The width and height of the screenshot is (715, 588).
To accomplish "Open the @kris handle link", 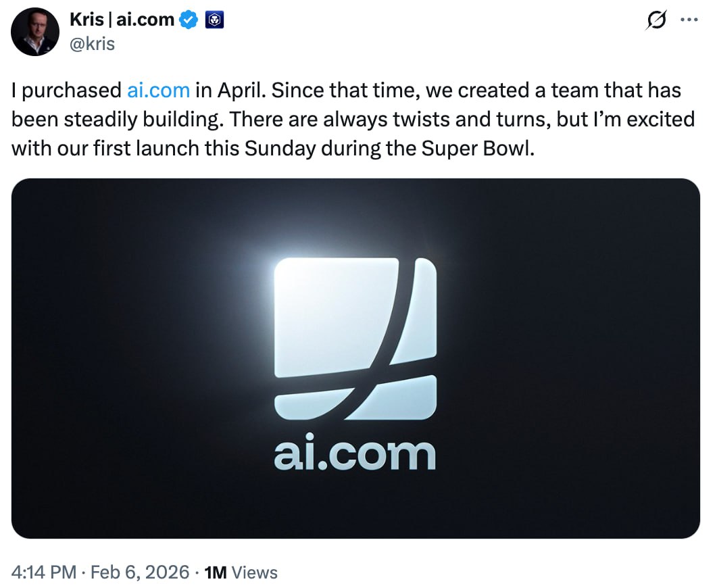I will (x=92, y=43).
